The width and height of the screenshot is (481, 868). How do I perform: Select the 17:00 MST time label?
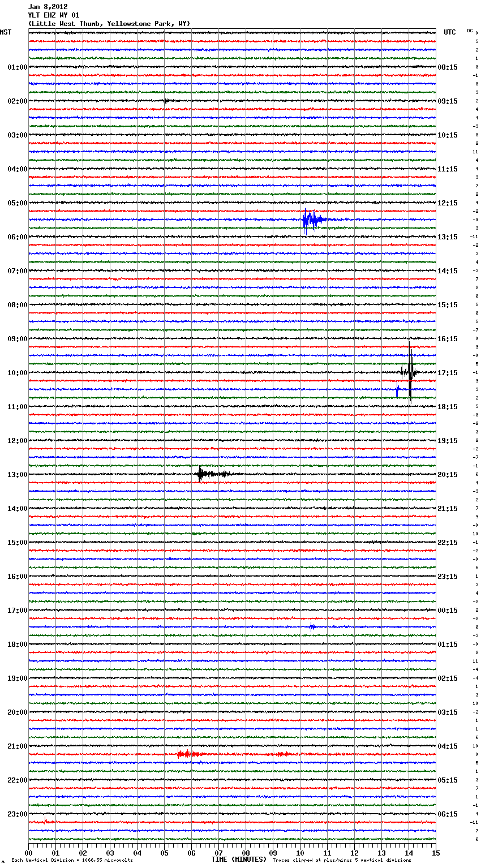pyautogui.click(x=18, y=611)
